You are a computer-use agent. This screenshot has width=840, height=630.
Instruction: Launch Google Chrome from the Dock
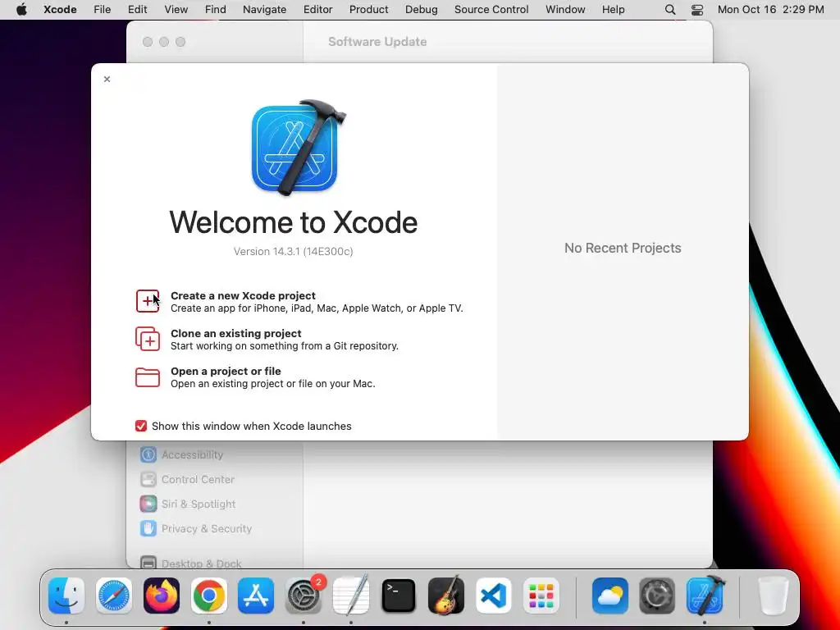click(209, 596)
